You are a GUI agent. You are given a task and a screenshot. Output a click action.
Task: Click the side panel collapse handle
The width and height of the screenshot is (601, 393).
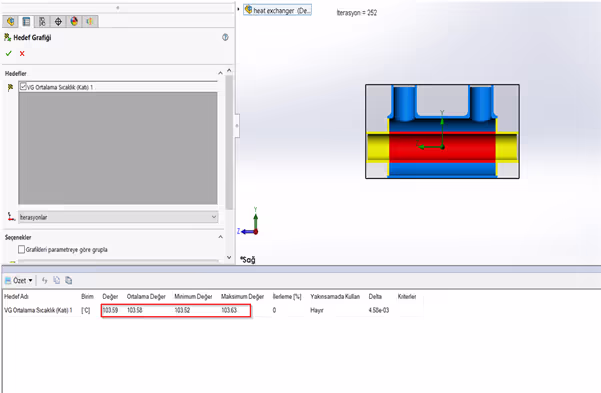point(237,126)
